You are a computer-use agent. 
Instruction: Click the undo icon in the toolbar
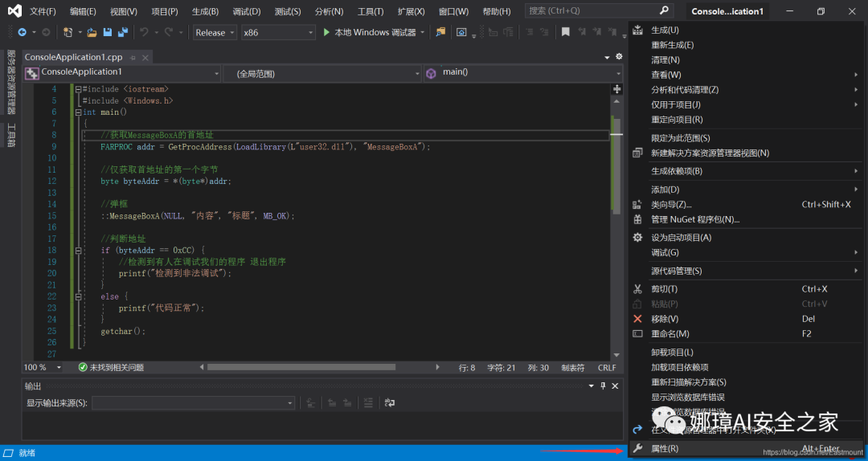coord(145,32)
